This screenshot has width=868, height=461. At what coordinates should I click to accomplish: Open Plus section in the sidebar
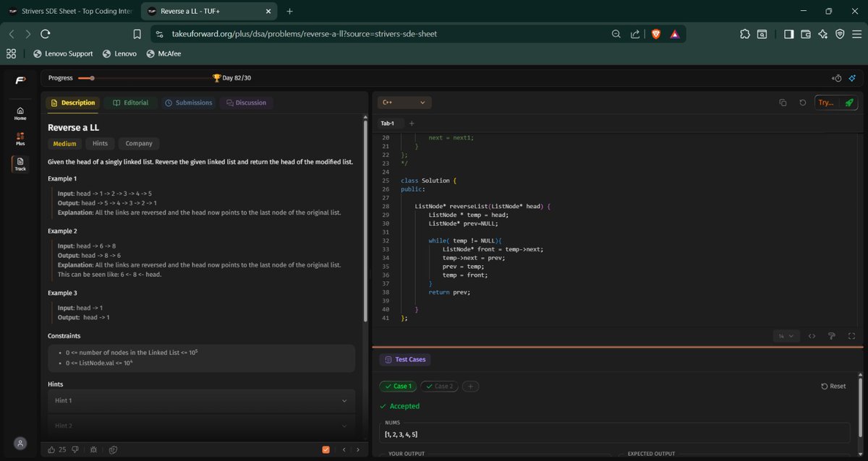click(x=20, y=139)
